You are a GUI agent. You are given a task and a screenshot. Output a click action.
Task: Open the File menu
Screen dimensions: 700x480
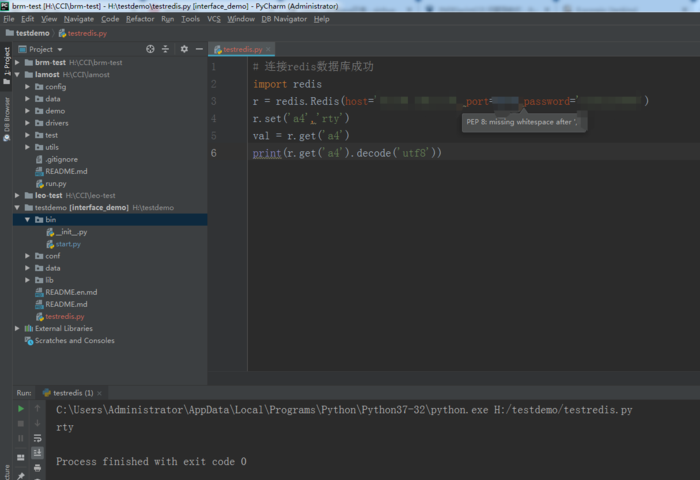pos(8,19)
